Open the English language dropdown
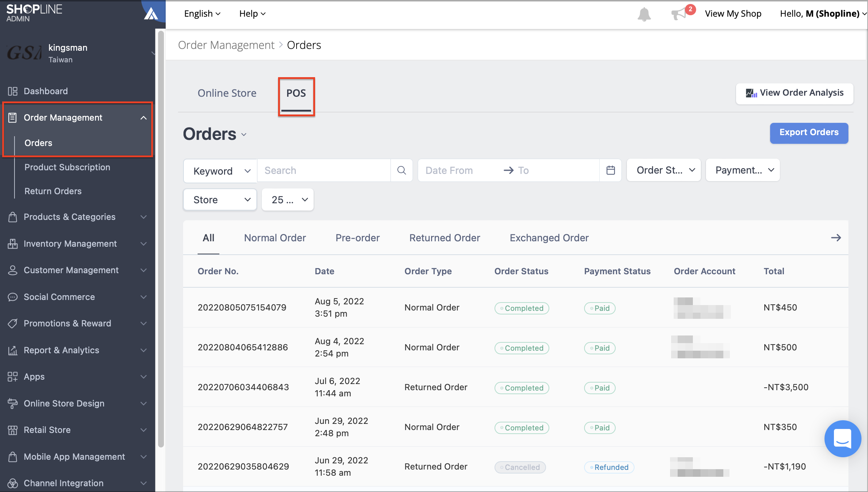Viewport: 868px width, 492px height. tap(202, 14)
